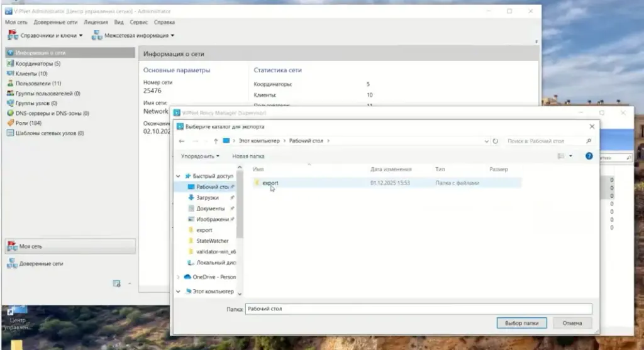
Task: Open the Пользователи (11) list icon
Action: (x=10, y=84)
